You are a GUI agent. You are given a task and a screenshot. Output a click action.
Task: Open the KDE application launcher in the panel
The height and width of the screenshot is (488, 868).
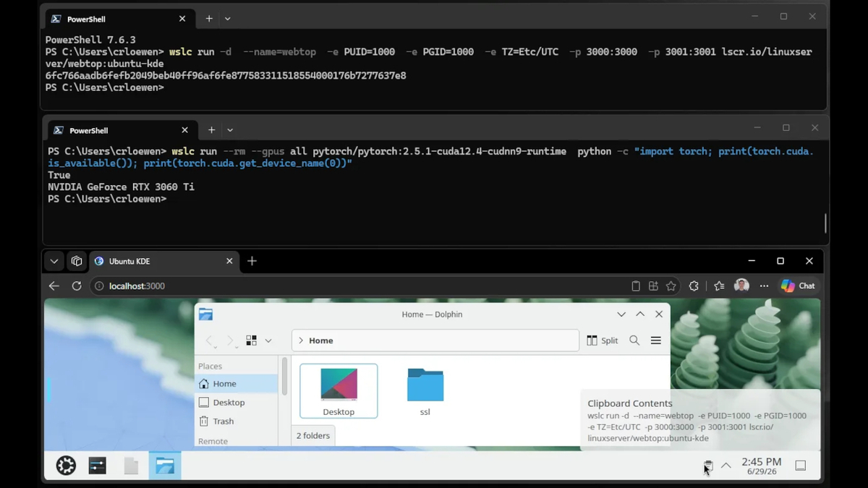tap(66, 466)
